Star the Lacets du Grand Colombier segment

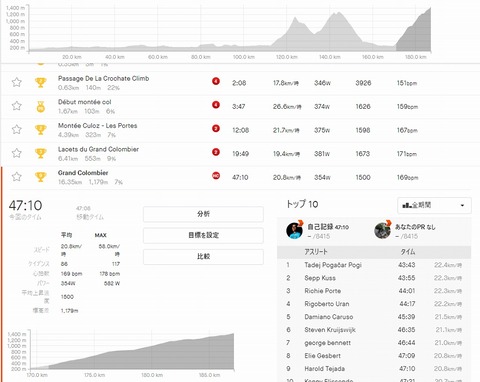(17, 153)
